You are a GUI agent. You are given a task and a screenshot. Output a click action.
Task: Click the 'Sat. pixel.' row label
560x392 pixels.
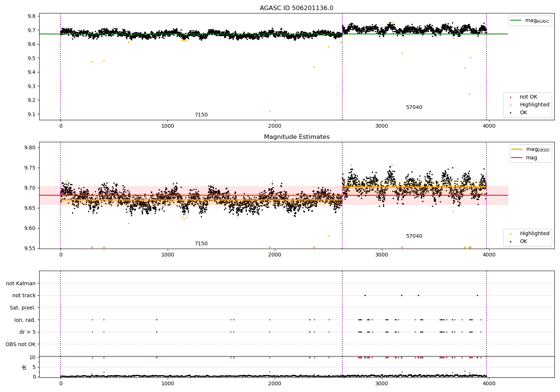[23, 308]
